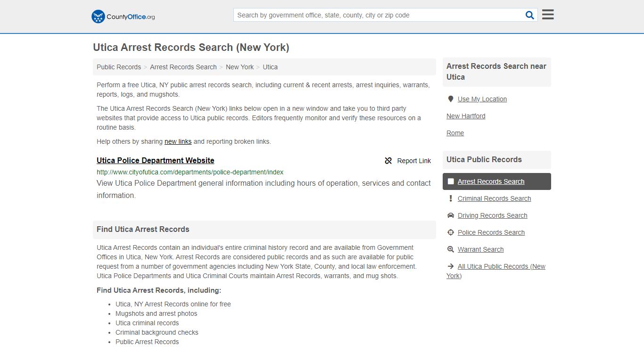The width and height of the screenshot is (644, 362).
Task: Click 'Utica, NY Arrest Records online for free'
Action: (173, 304)
